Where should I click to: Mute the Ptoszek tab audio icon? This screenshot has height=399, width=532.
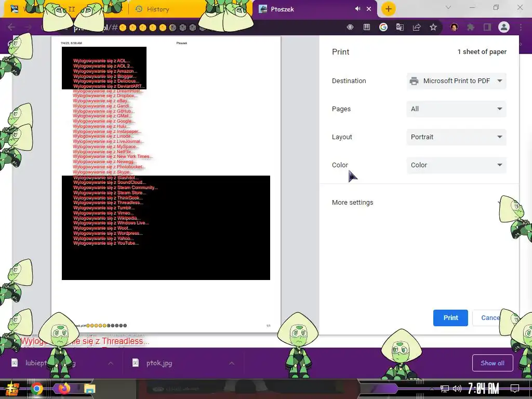pyautogui.click(x=357, y=9)
